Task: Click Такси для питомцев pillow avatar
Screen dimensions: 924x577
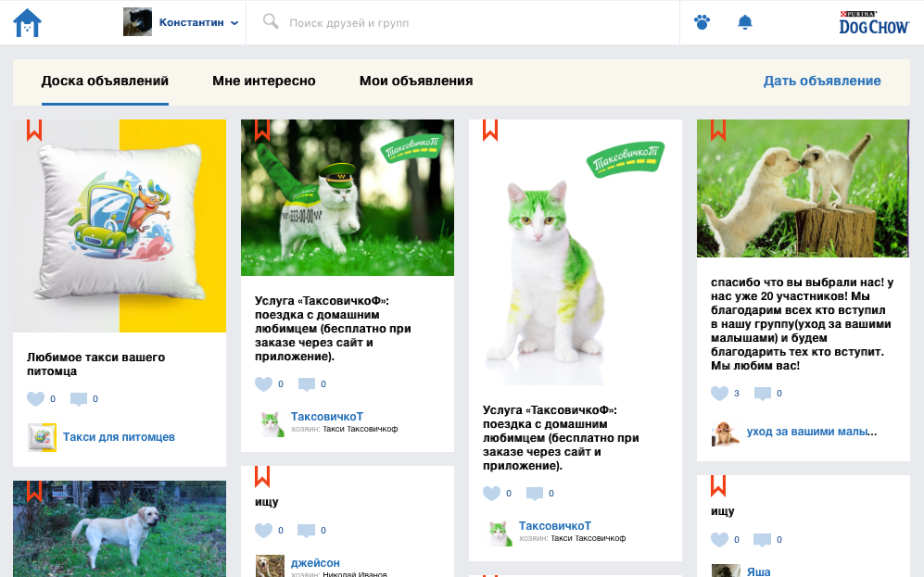Action: click(42, 437)
